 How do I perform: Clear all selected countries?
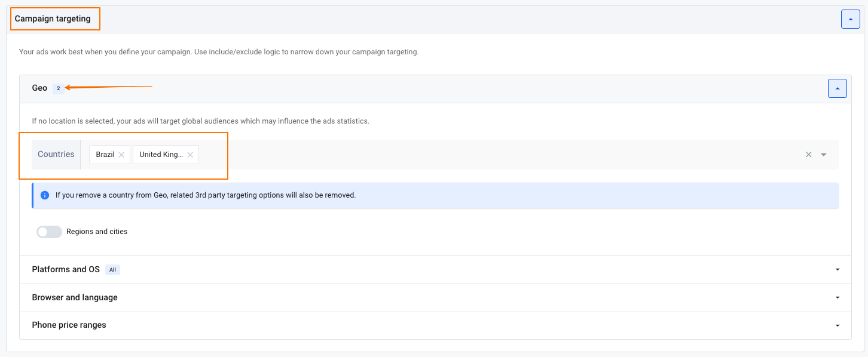tap(808, 155)
